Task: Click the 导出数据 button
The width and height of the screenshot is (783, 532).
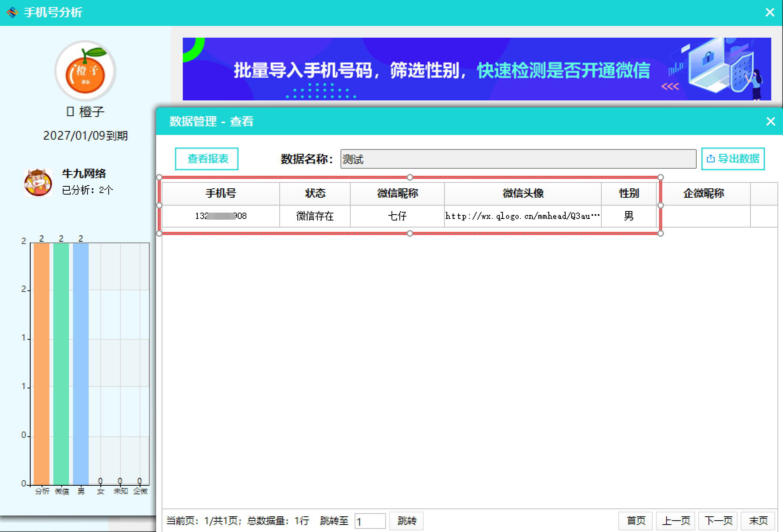Action: (x=733, y=159)
